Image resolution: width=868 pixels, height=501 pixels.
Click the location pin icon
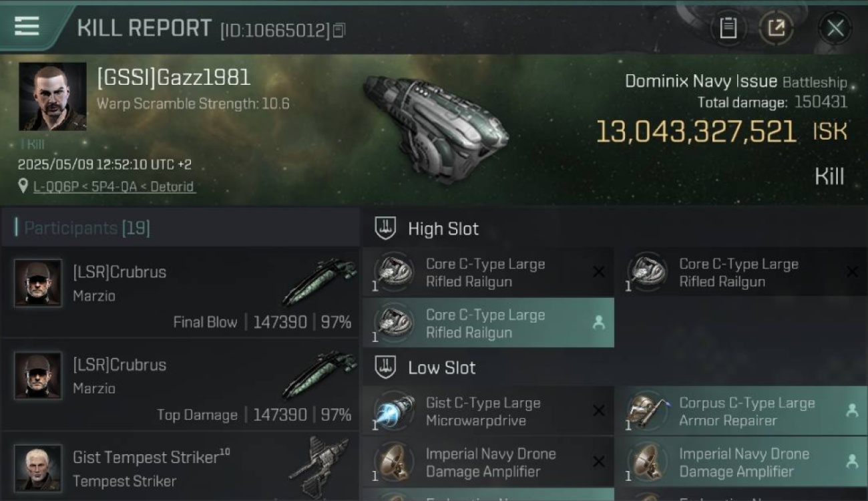(x=23, y=186)
